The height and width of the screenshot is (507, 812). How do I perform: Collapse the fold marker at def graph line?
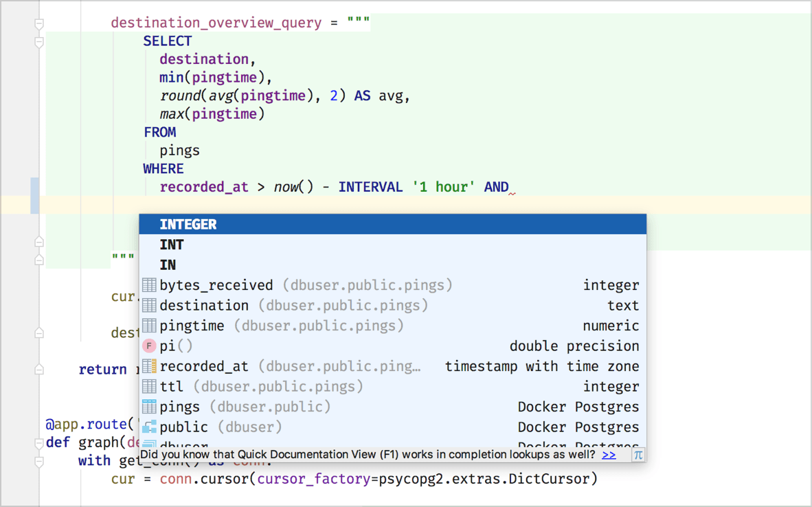coord(39,443)
